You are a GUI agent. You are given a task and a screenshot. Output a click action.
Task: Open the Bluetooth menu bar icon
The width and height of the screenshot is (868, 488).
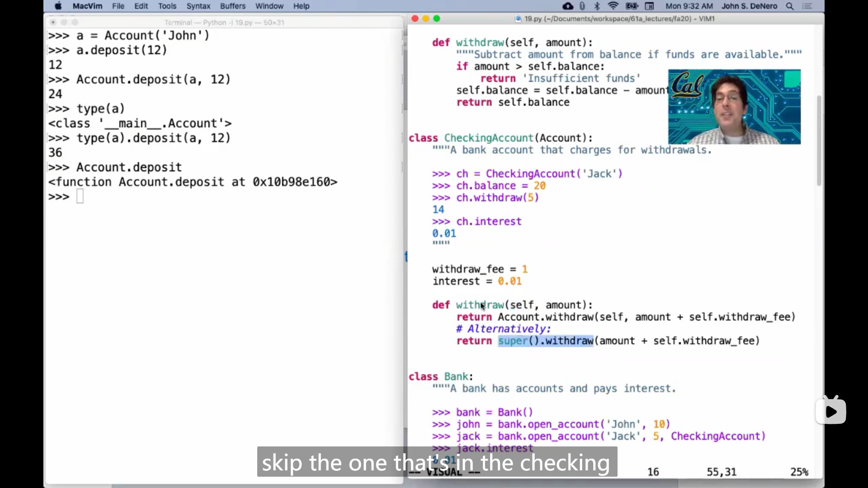coord(597,6)
